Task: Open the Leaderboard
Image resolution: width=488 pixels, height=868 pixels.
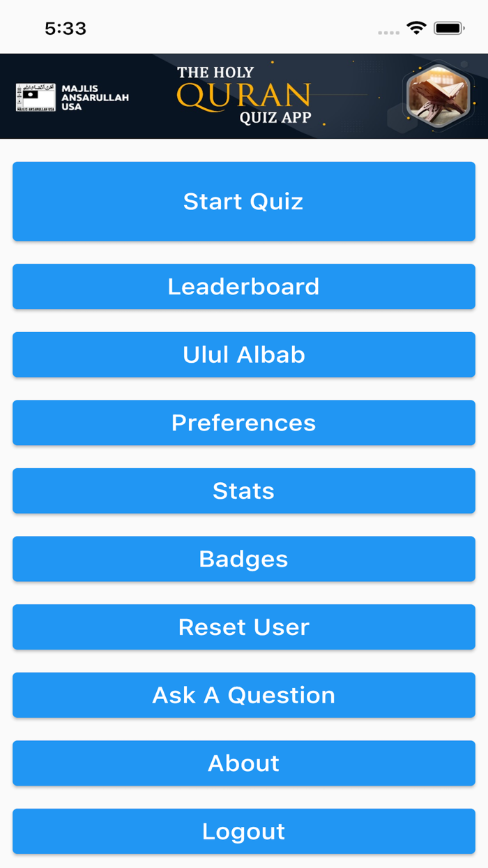Action: click(x=243, y=286)
